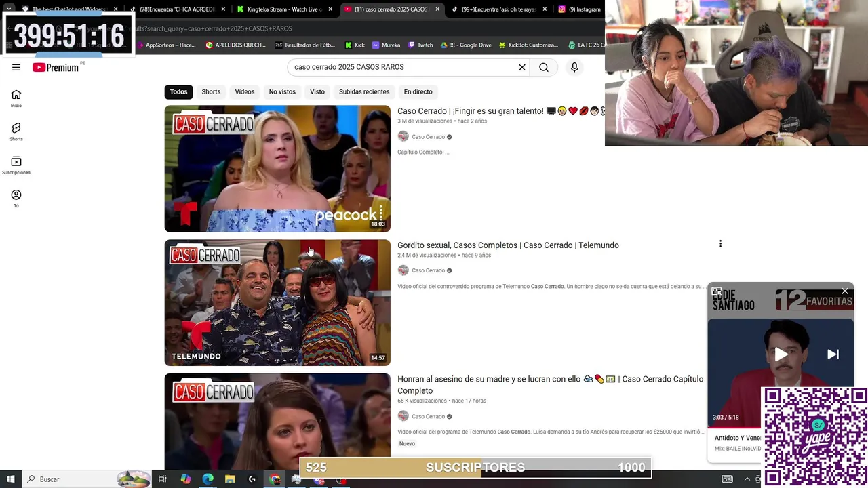Open Copilot from the taskbar
This screenshot has height=488, width=868.
click(185, 479)
